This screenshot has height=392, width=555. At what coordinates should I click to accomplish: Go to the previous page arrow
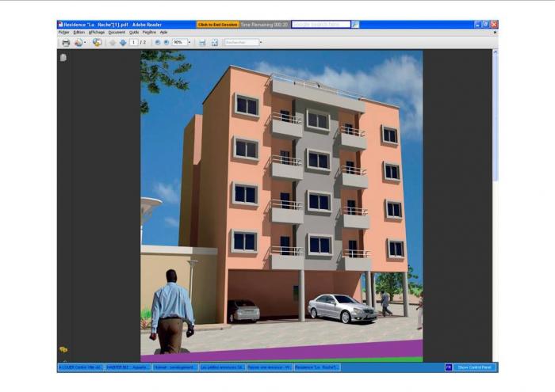point(113,42)
